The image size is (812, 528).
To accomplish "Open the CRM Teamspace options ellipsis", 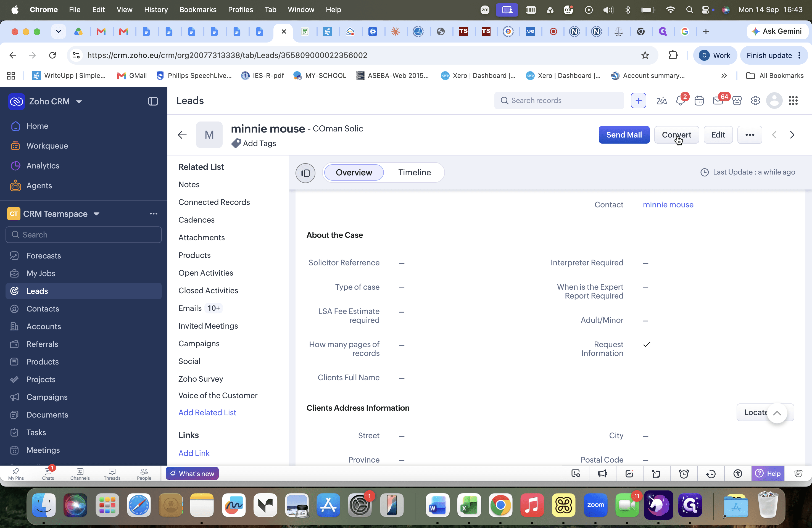I will point(154,214).
